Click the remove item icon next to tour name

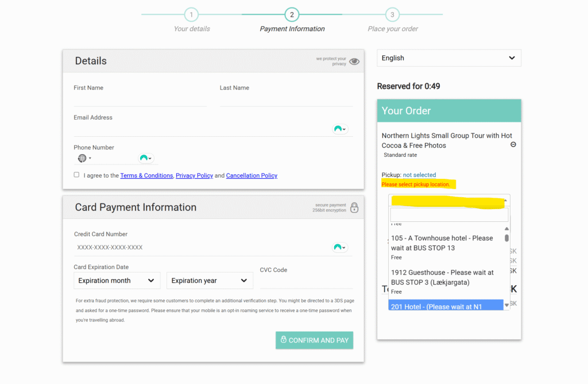coord(513,145)
